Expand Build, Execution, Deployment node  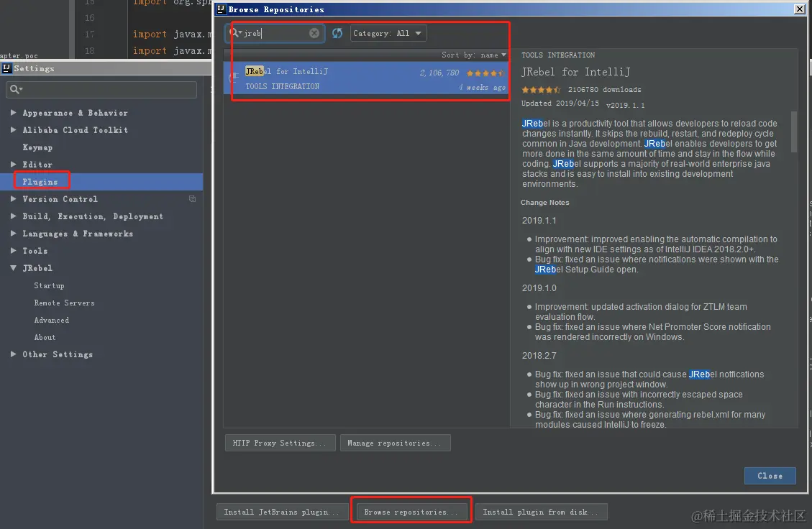14,216
